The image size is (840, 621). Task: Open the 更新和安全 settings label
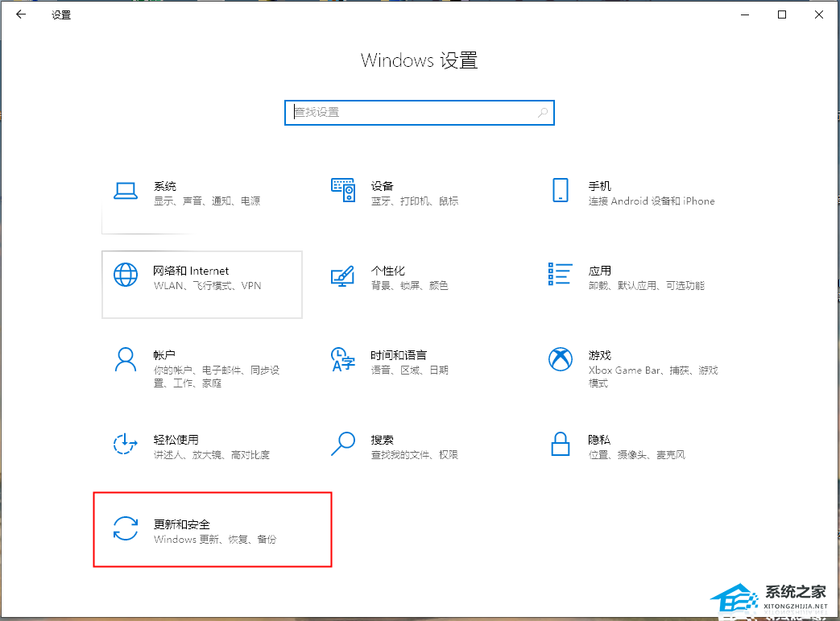(x=182, y=524)
